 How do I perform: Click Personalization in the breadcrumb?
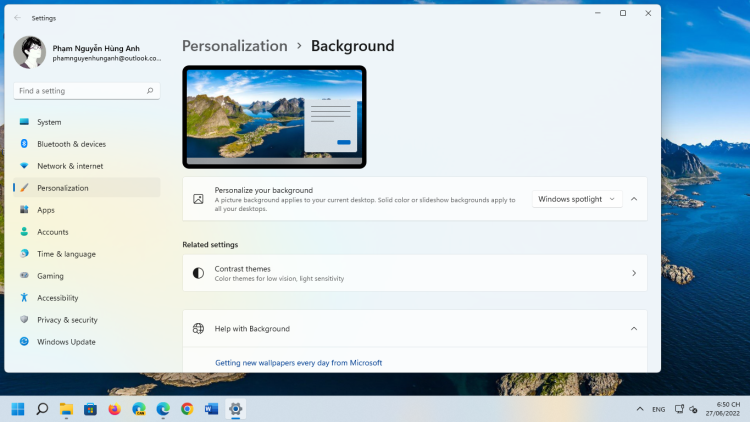[234, 46]
